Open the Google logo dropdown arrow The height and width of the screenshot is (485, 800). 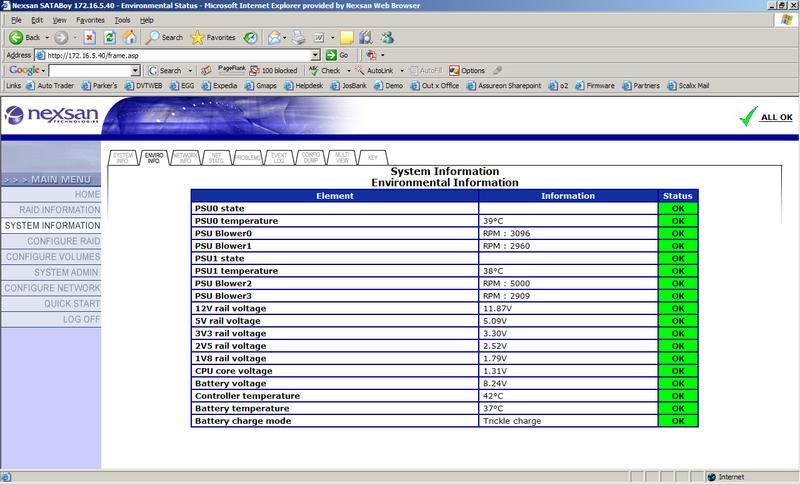tap(43, 70)
